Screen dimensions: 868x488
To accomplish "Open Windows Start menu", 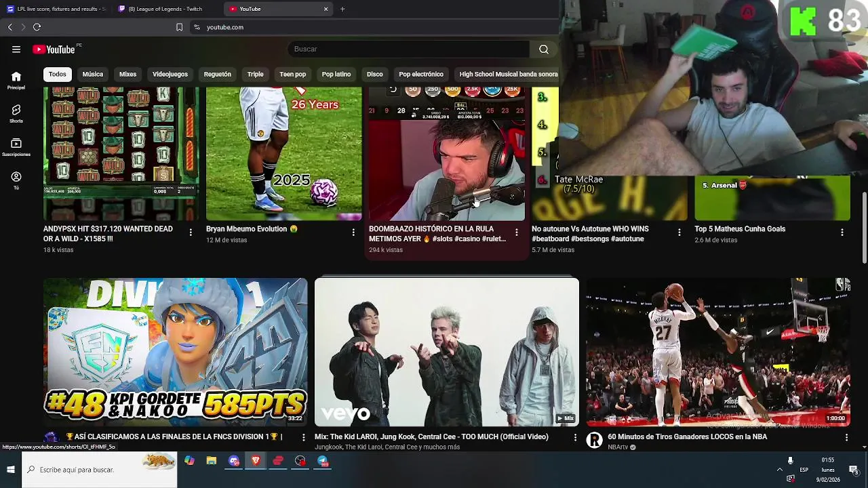I will pyautogui.click(x=11, y=469).
